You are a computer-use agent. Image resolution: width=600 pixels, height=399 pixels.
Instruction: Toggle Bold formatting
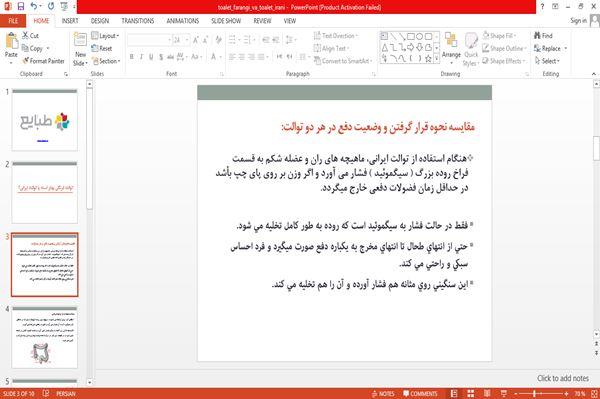[132, 57]
